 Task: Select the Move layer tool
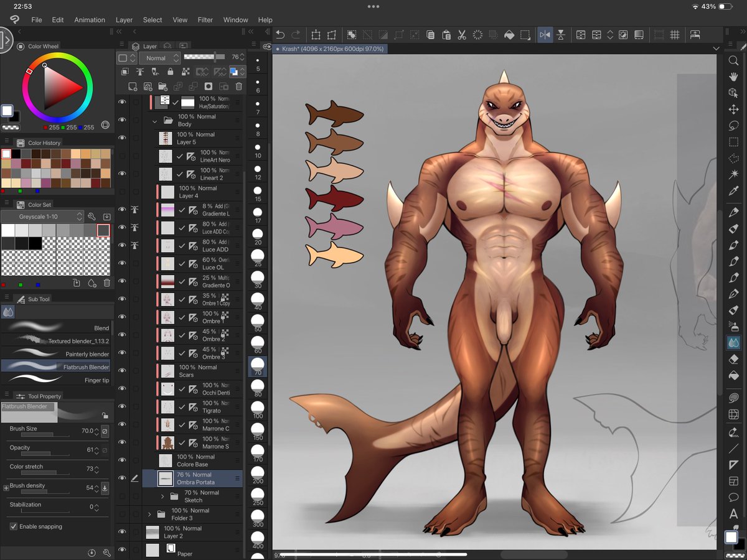coord(733,110)
